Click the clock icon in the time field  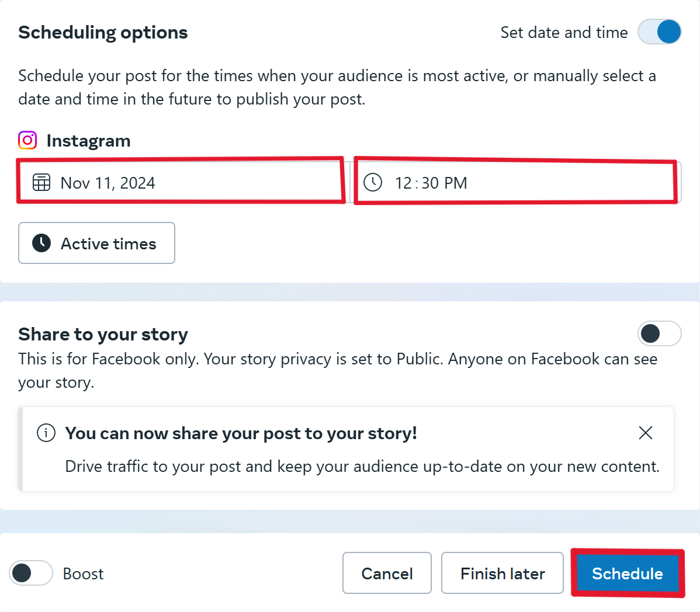click(x=372, y=182)
